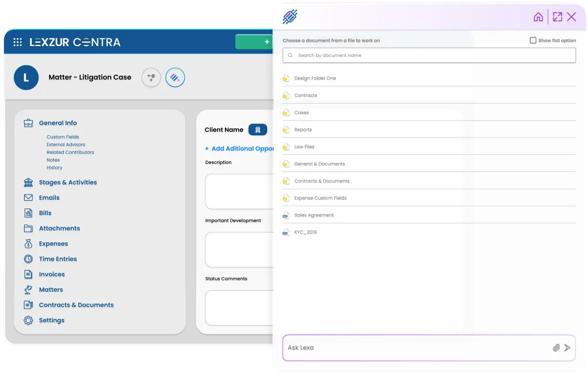Click the search magnifier icon

click(290, 55)
